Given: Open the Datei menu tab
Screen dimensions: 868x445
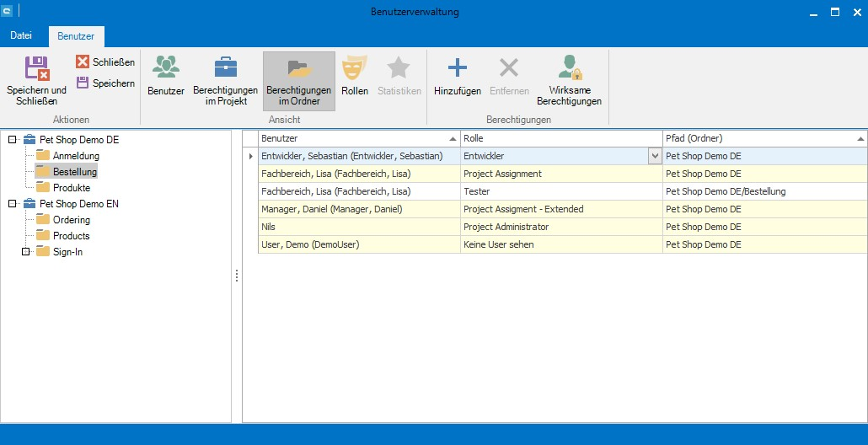Looking at the screenshot, I should coord(21,36).
